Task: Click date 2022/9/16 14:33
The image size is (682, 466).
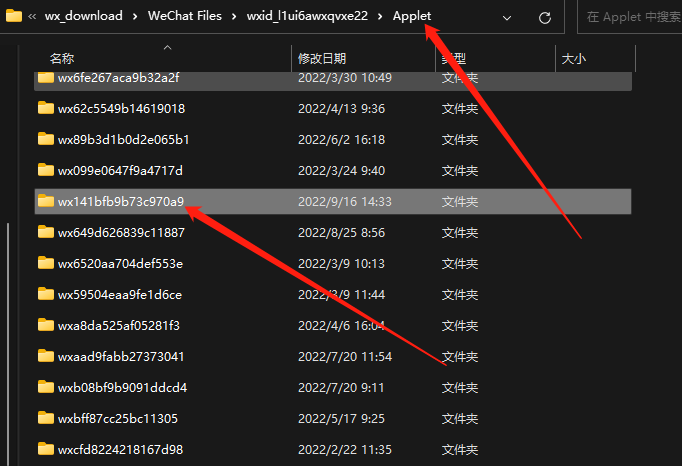Action: tap(345, 201)
